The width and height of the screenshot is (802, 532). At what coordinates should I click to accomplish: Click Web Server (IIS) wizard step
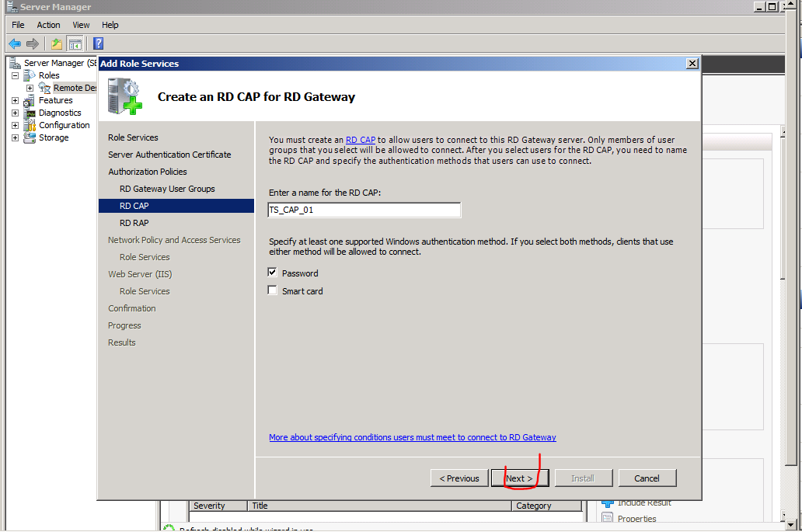pyautogui.click(x=140, y=274)
